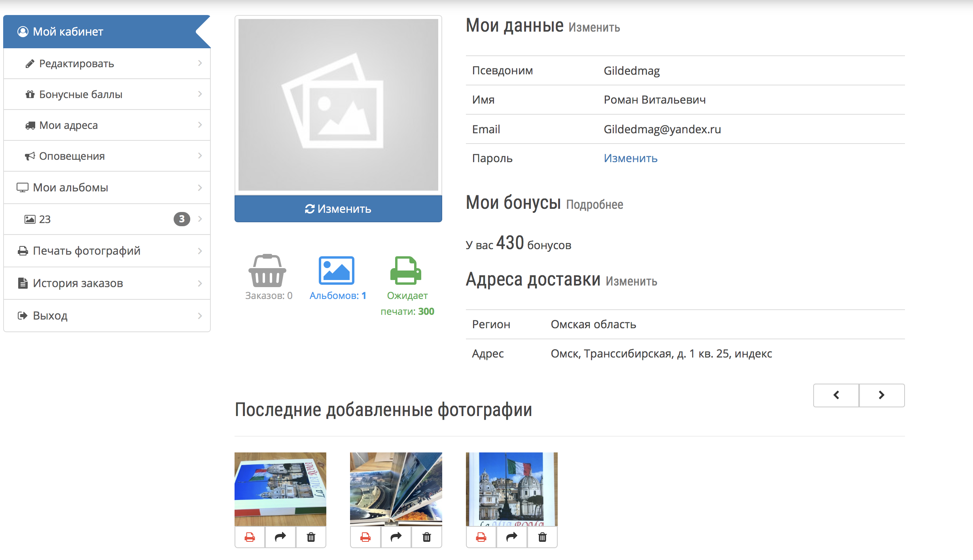Image resolution: width=973 pixels, height=560 pixels.
Task: Open the Rome flag photo thumbnail
Action: (511, 489)
